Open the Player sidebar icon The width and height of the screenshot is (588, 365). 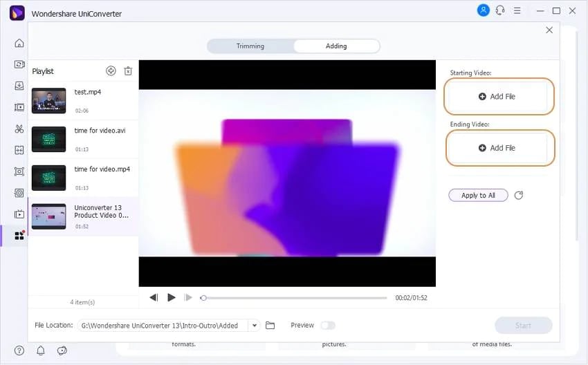click(19, 214)
